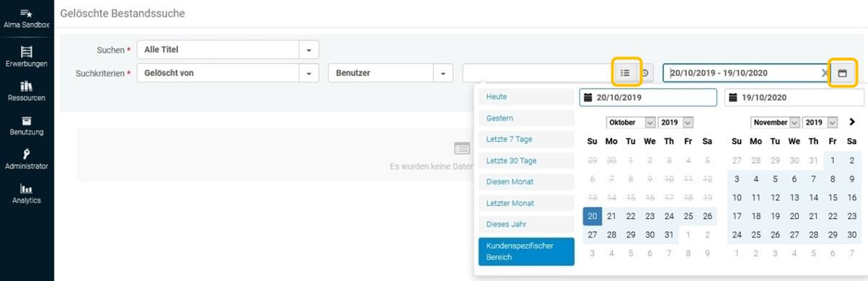Click the Gelöschte Bestandssuche page title
The width and height of the screenshot is (868, 281).
(123, 14)
